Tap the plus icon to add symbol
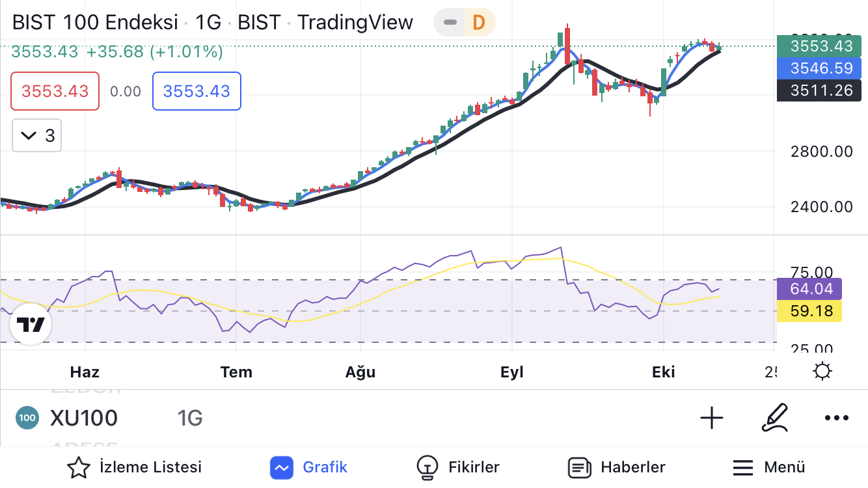 (712, 418)
